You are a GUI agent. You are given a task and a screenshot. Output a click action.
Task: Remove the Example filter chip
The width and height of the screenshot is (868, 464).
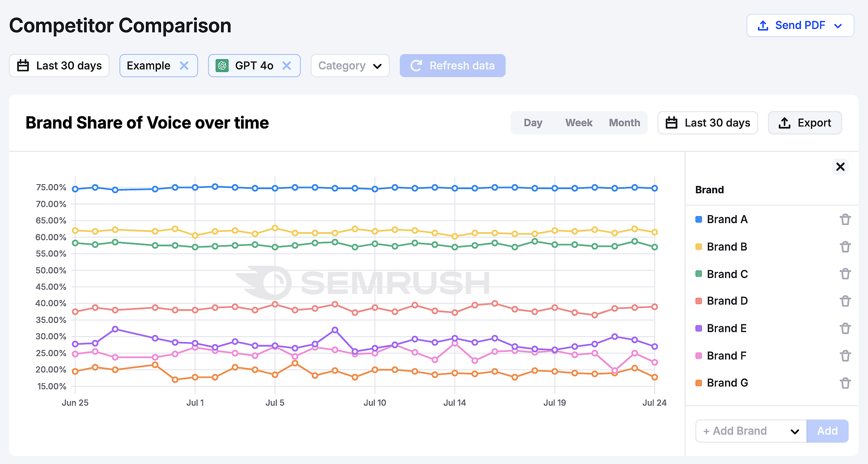[x=185, y=65]
